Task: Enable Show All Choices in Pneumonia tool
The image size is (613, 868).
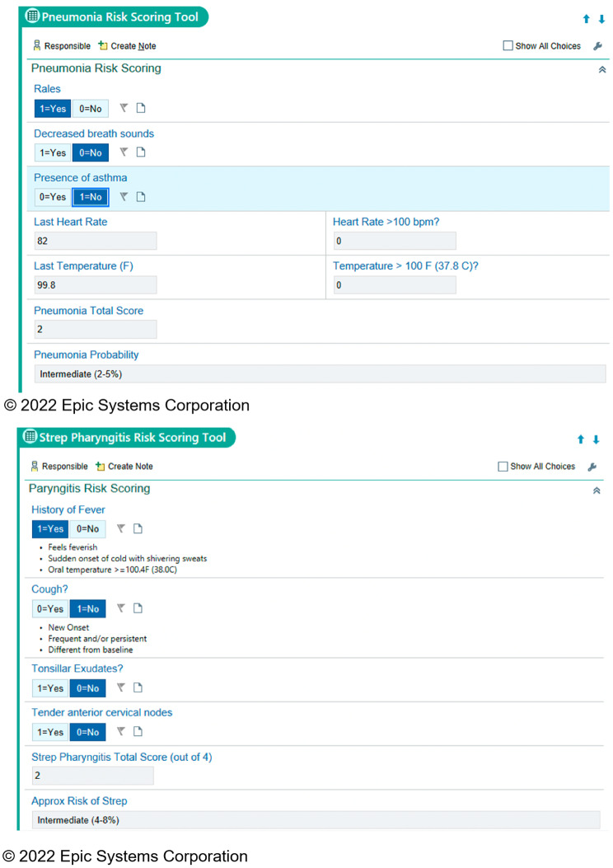Action: (x=508, y=46)
